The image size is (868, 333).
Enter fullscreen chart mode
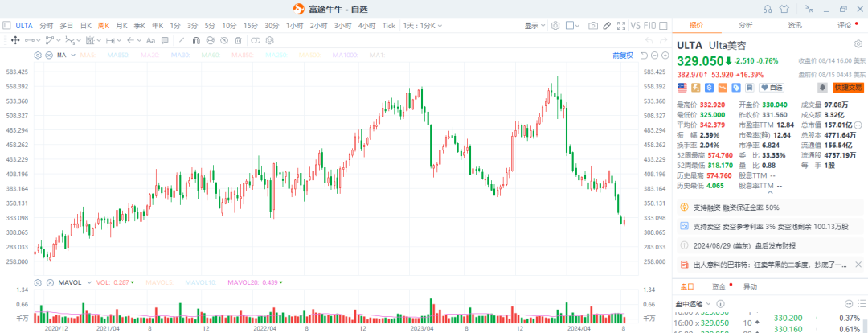pos(621,26)
